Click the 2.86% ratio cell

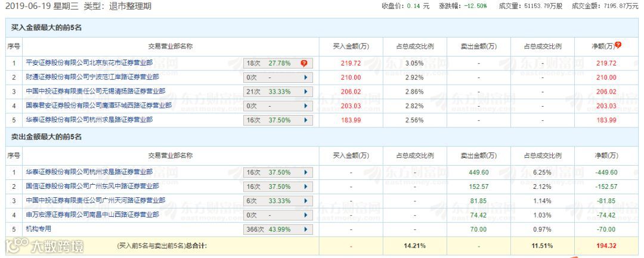point(415,92)
